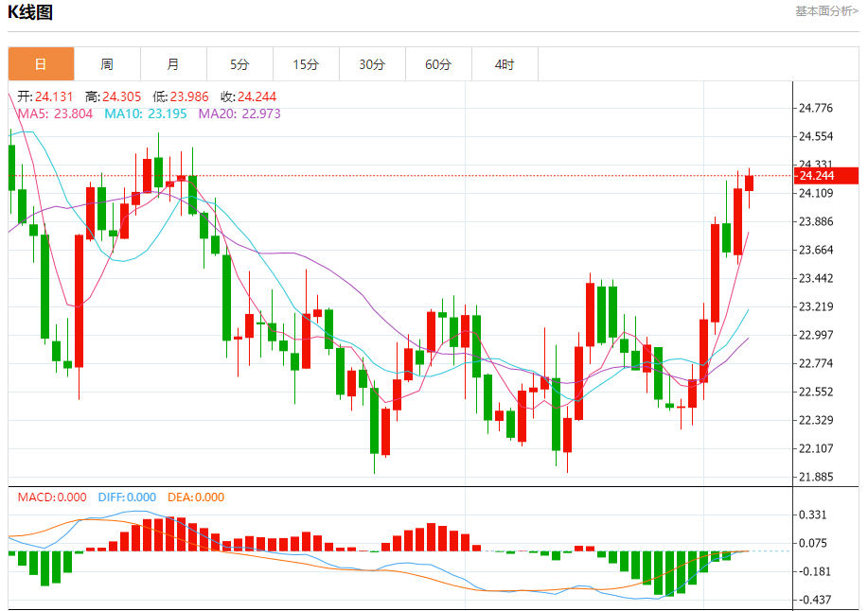Click the lowest green candlestick near 21.885
Screen dimensions: 868x611
pyautogui.click(x=374, y=421)
